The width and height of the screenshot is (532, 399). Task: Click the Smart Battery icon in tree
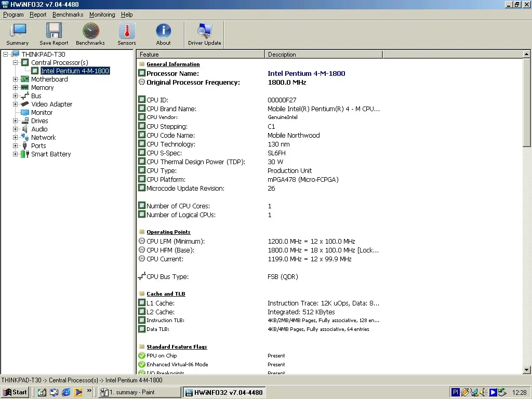point(25,154)
